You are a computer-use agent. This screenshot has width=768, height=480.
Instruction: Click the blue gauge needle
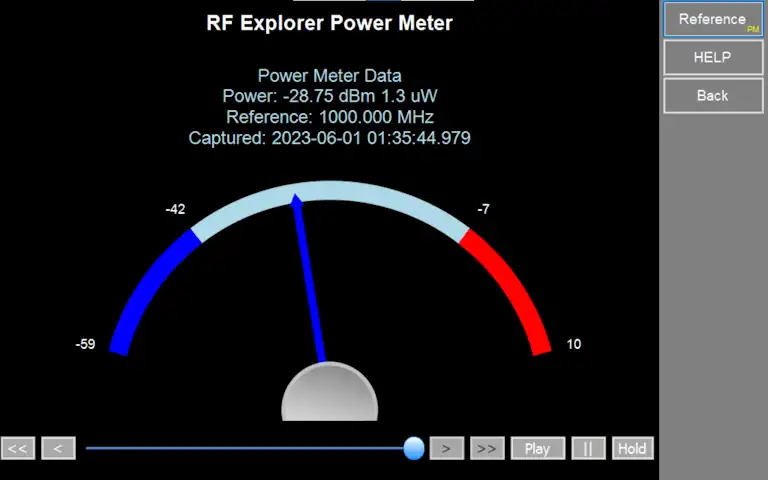309,280
